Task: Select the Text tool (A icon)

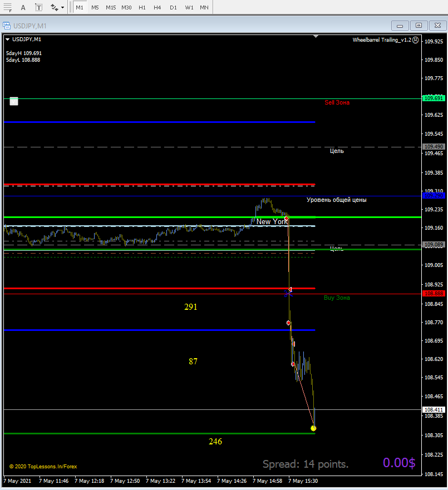Action: [x=23, y=7]
